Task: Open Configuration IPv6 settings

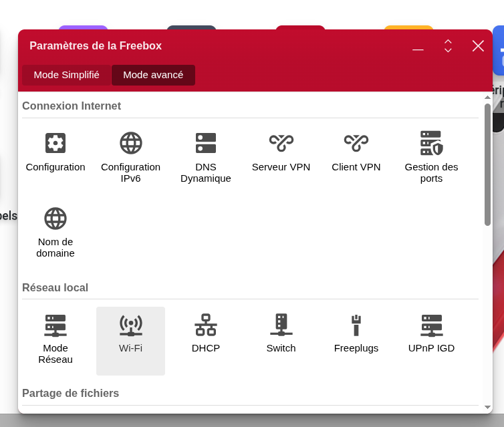Action: click(130, 143)
